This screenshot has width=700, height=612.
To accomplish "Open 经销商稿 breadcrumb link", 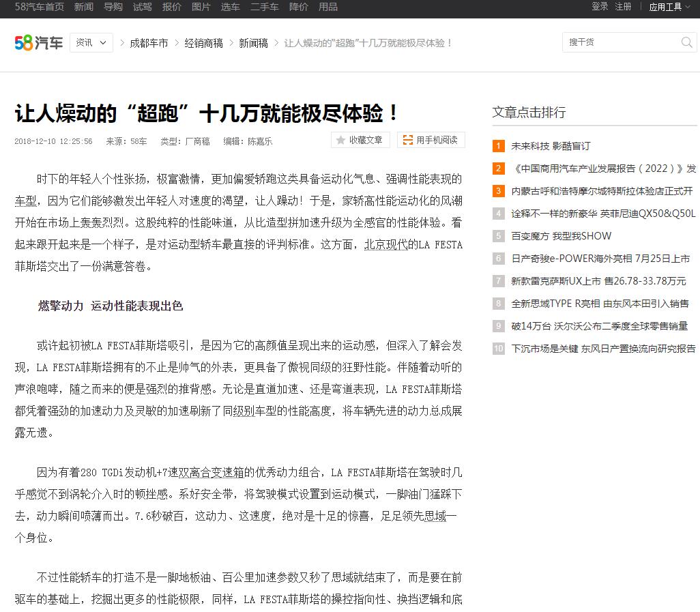I will point(203,43).
